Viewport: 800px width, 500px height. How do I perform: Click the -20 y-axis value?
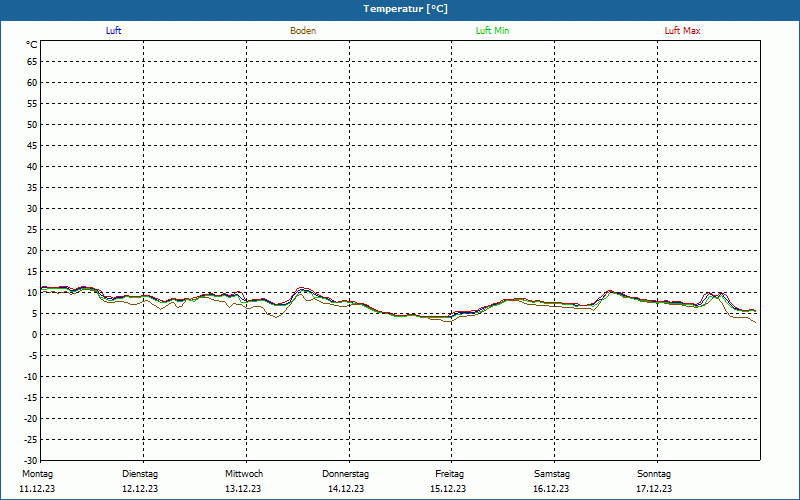pyautogui.click(x=31, y=419)
